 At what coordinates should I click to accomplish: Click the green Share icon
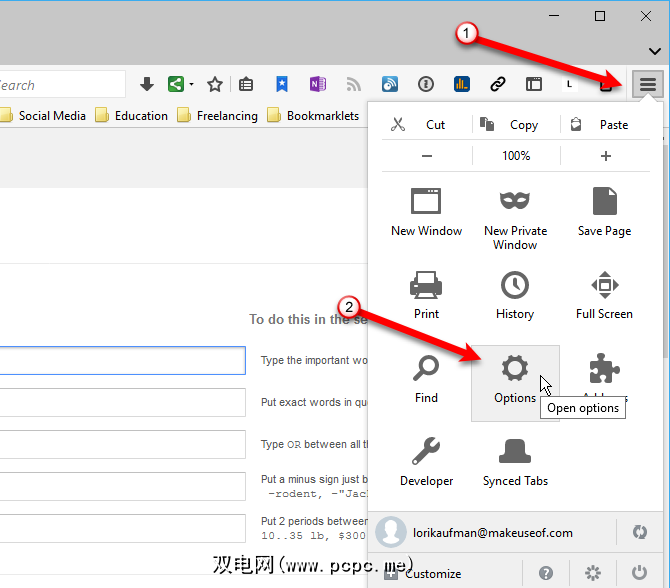pos(176,84)
